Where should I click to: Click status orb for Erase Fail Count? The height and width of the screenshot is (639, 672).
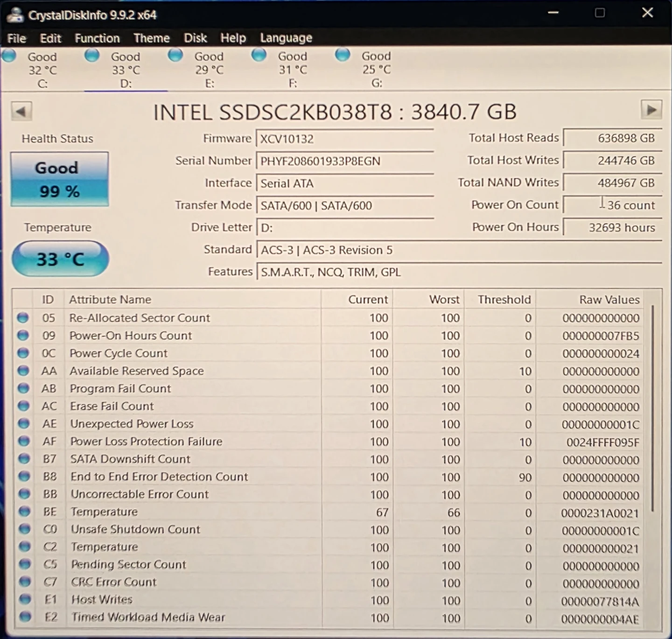point(23,406)
